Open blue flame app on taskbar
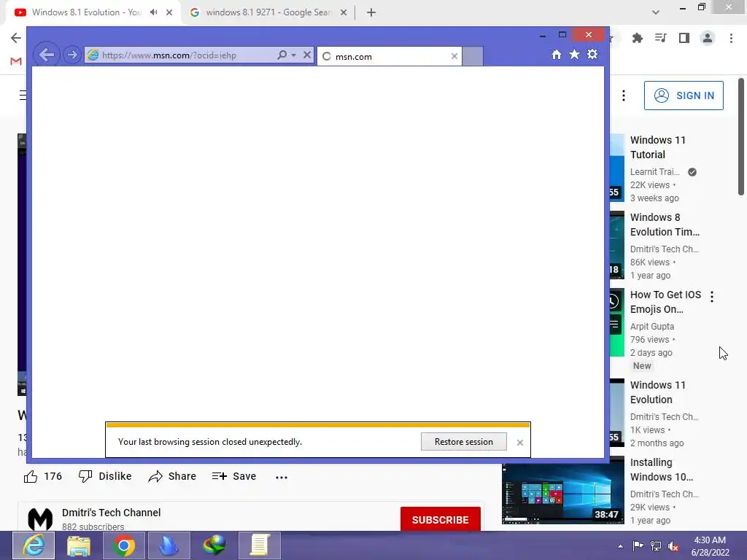The image size is (747, 560). pos(169,545)
